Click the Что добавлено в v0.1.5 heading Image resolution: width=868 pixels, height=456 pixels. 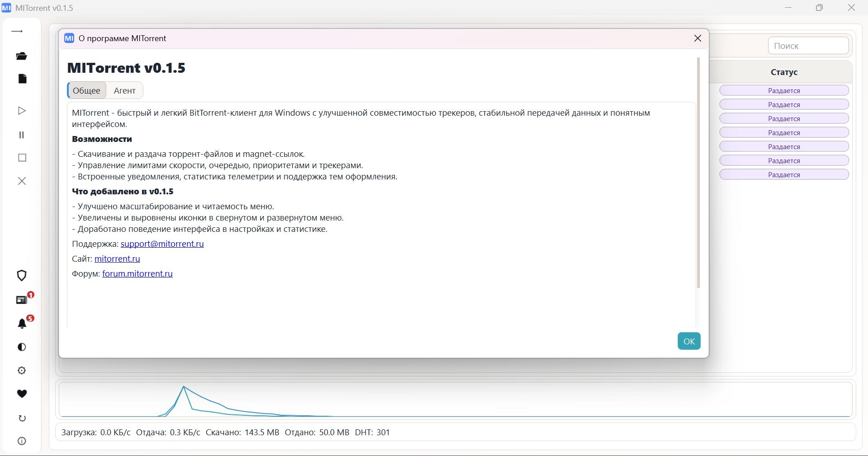123,192
